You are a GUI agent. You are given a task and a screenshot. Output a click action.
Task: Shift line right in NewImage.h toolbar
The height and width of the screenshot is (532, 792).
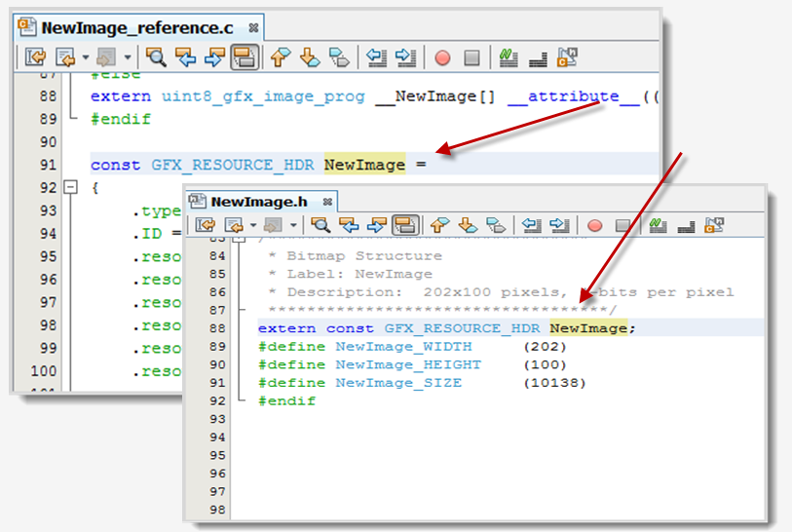click(x=559, y=225)
